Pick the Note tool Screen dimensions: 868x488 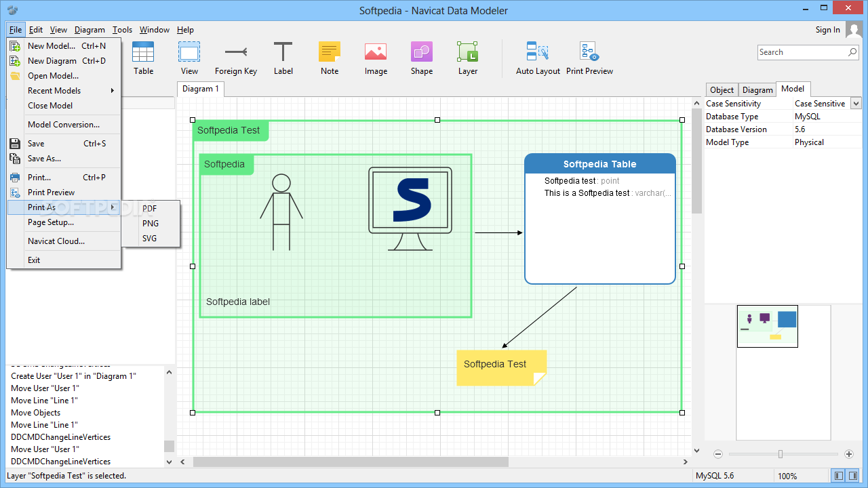tap(330, 58)
